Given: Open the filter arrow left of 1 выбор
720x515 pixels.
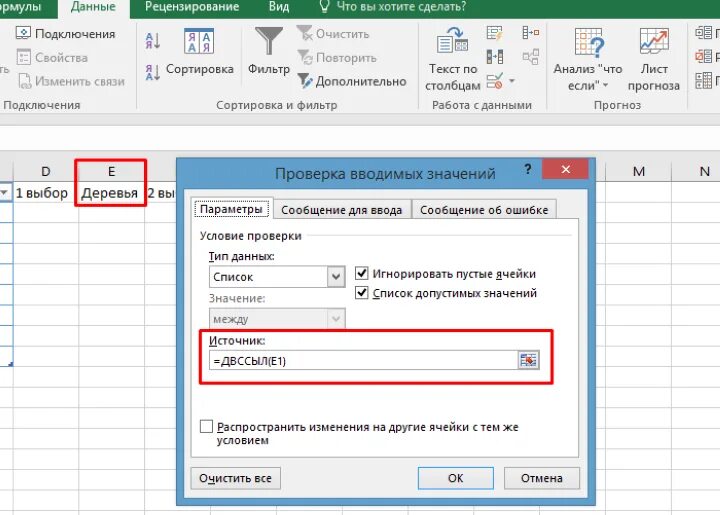Looking at the screenshot, I should [x=5, y=193].
